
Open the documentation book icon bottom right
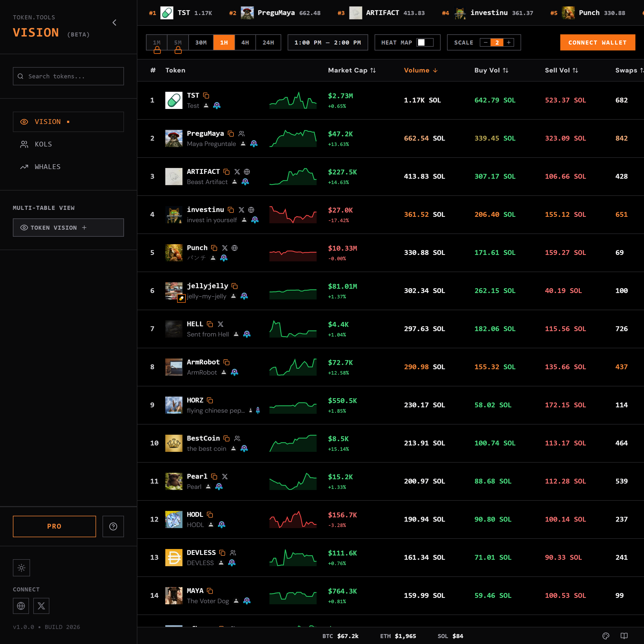point(624,636)
